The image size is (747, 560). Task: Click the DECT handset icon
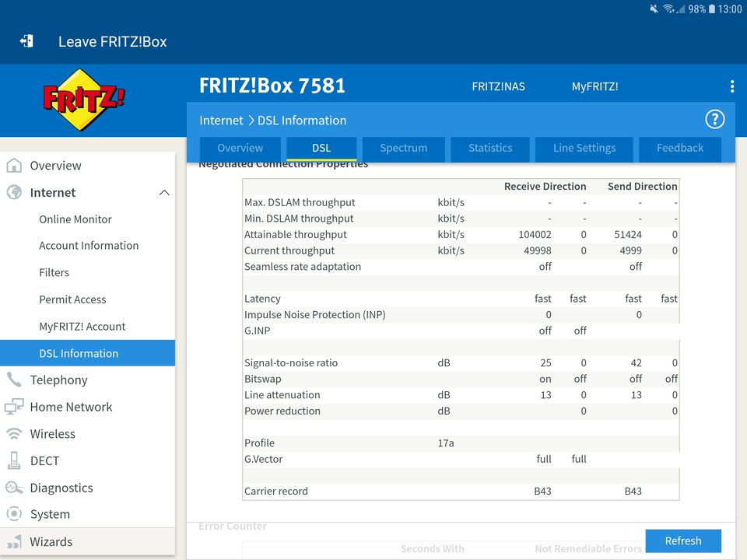(14, 460)
